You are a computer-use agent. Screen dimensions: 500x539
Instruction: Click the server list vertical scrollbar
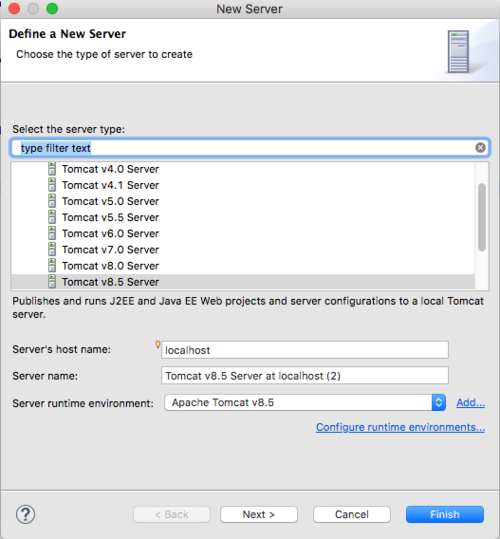point(482,217)
